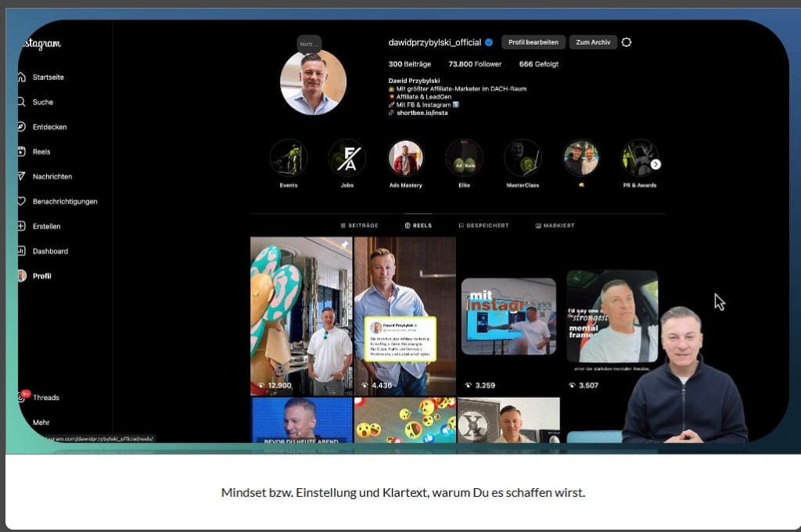Screen dimensions: 801x532
Task: Switch to the Gespeichert tab
Action: [483, 225]
